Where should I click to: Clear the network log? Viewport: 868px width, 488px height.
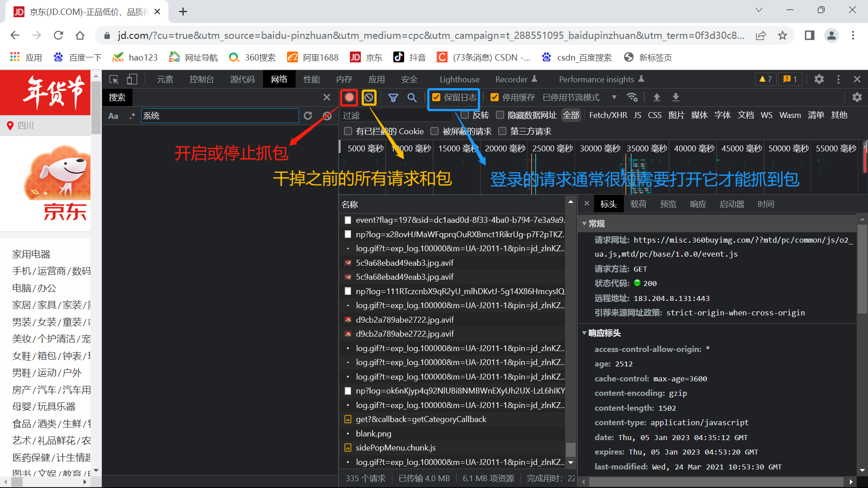coord(369,97)
